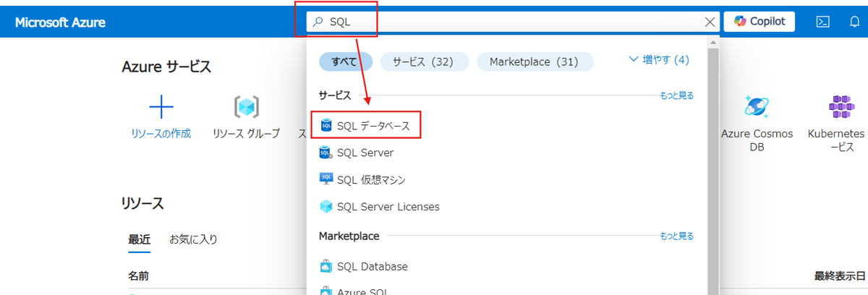Switch to 最近 tab
The height and width of the screenshot is (295, 868).
pyautogui.click(x=140, y=239)
